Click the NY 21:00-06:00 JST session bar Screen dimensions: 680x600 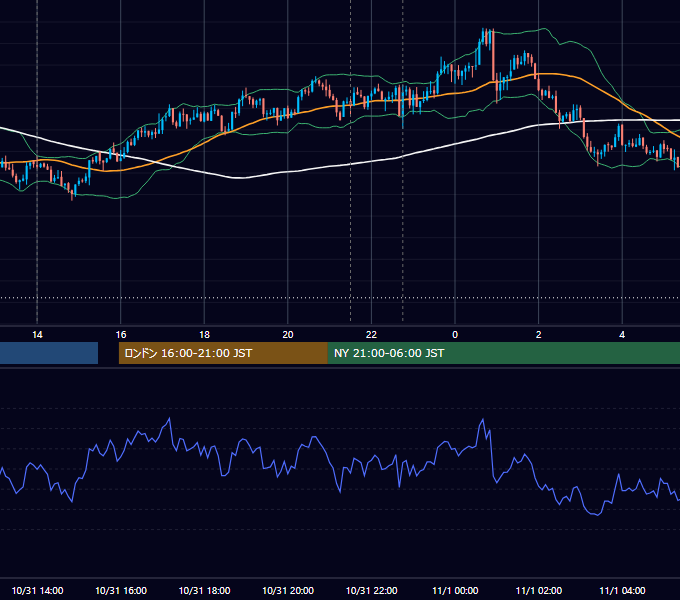click(503, 353)
